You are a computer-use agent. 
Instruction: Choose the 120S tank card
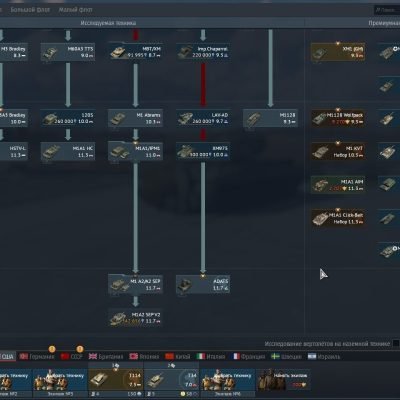click(x=68, y=118)
